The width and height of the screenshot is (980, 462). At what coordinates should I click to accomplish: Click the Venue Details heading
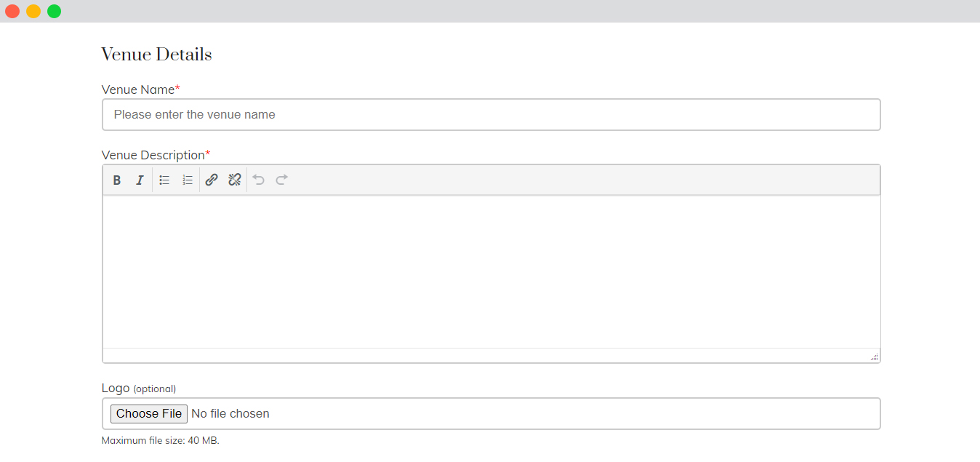coord(156,55)
